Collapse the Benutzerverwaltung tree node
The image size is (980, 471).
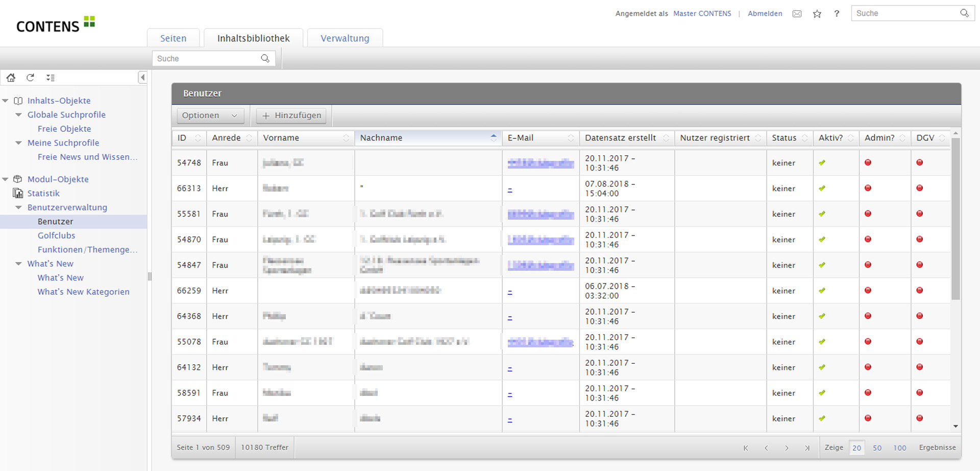[19, 207]
